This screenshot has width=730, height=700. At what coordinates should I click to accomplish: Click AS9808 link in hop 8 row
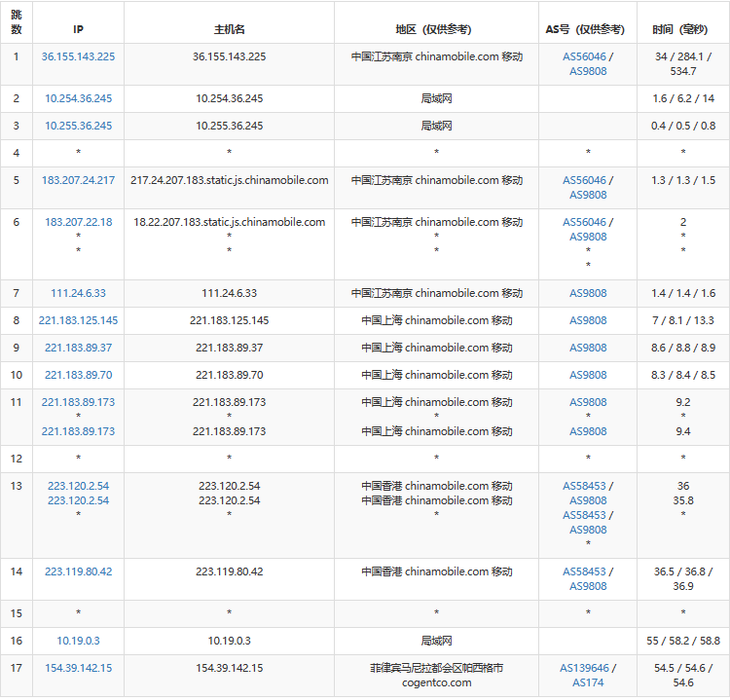588,320
